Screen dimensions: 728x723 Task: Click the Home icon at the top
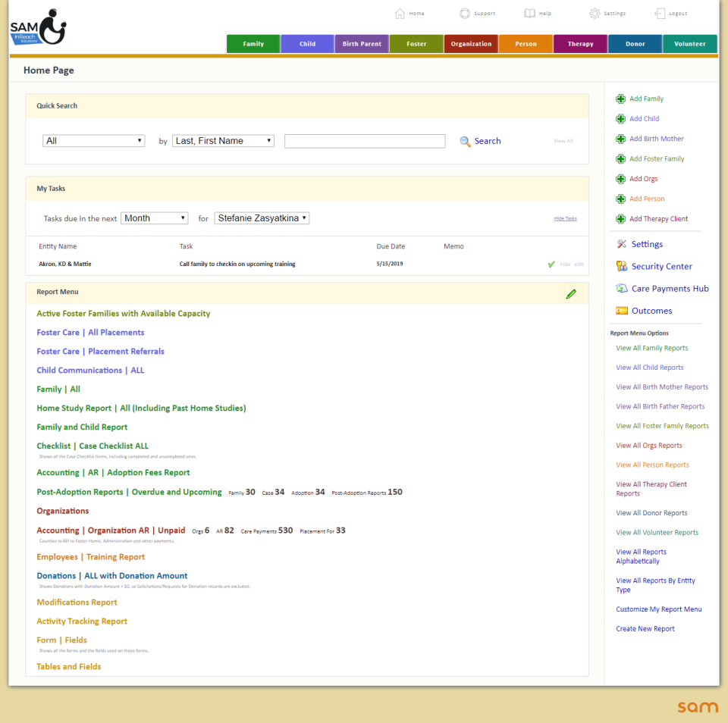tap(400, 13)
